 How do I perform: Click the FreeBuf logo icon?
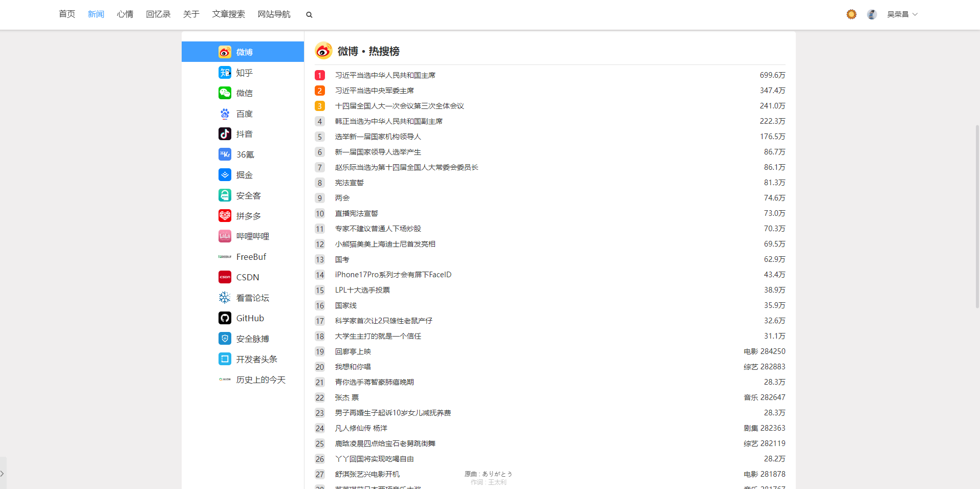(225, 257)
